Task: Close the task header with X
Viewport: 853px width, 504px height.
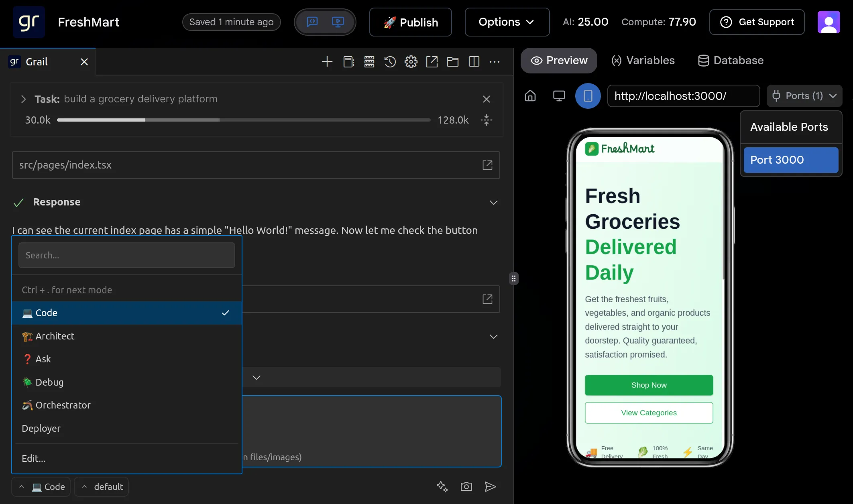Action: [487, 99]
